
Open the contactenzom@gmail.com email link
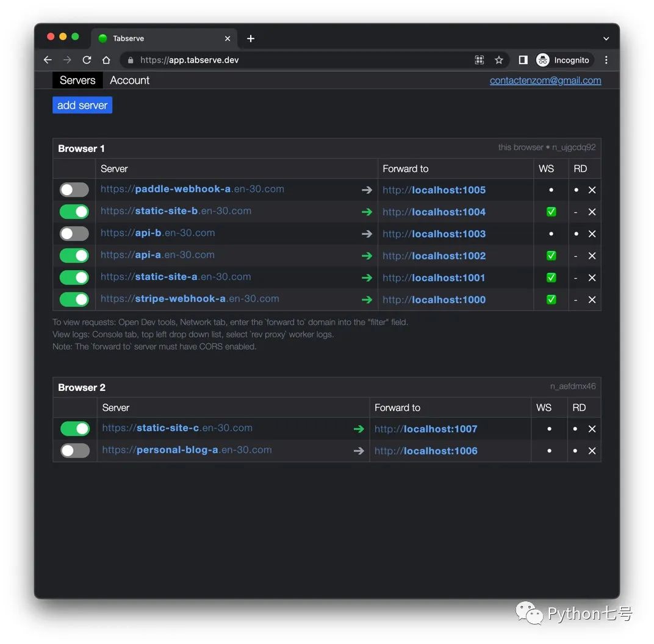pyautogui.click(x=545, y=80)
